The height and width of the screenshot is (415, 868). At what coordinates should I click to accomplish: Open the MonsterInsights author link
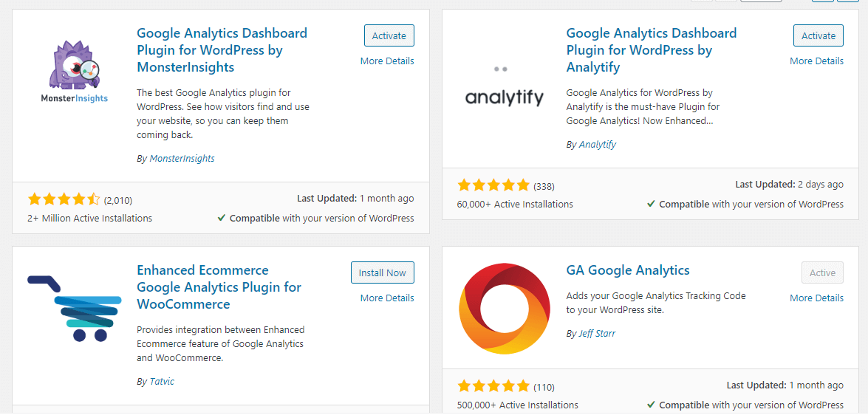pyautogui.click(x=182, y=158)
